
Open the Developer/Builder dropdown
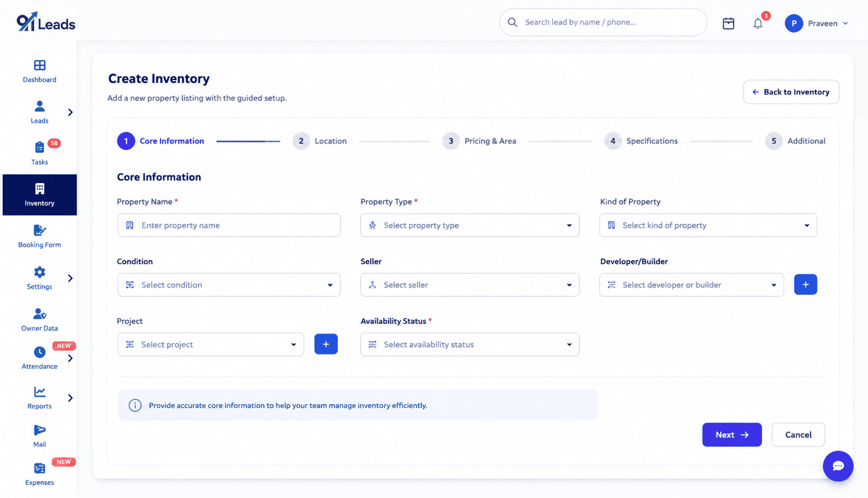click(x=692, y=285)
